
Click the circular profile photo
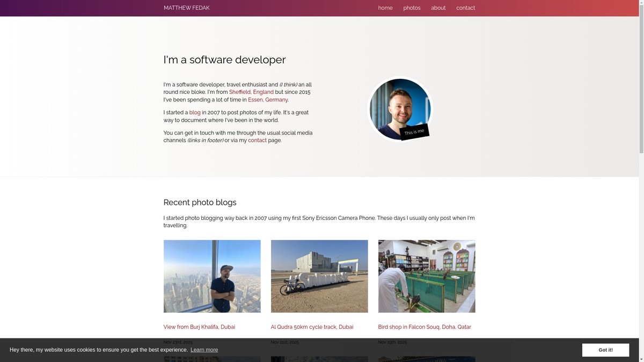click(400, 109)
